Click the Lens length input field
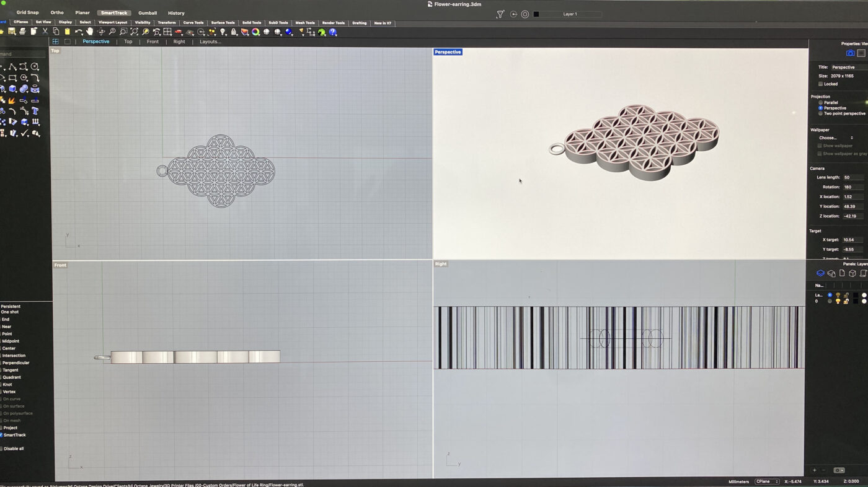Screen dimensions: 868x487 [852, 177]
